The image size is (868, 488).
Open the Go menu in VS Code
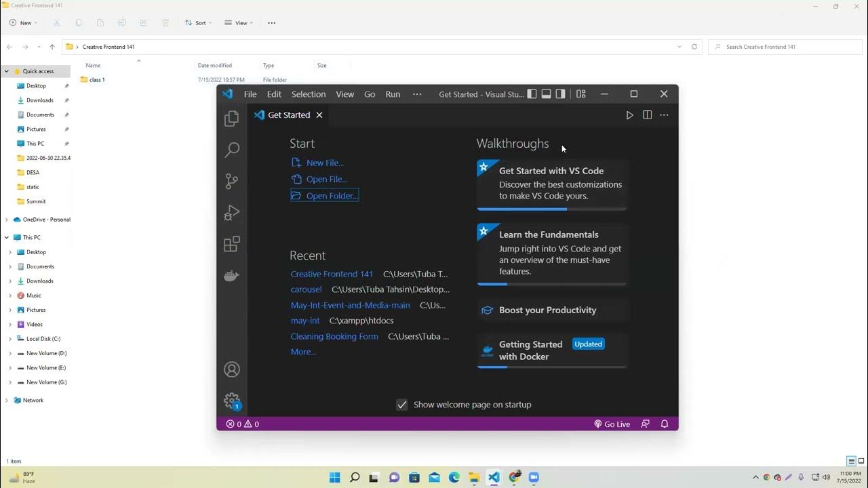tap(370, 94)
